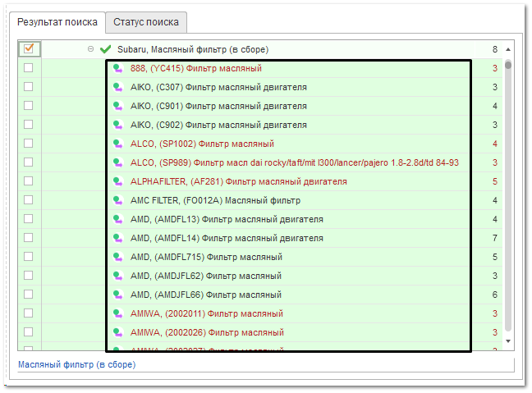This screenshot has width=532, height=393.
Task: Click the scrollbar down arrow
Action: [x=508, y=341]
